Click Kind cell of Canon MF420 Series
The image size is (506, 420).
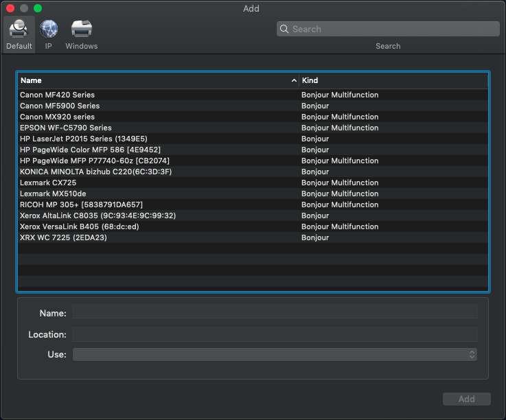(340, 95)
